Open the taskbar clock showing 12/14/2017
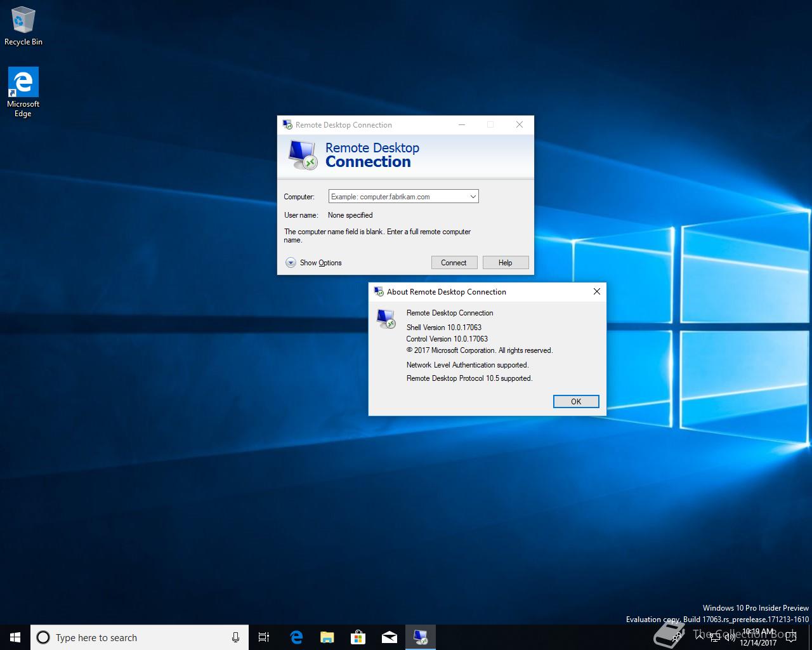The width and height of the screenshot is (812, 650). pyautogui.click(x=758, y=637)
